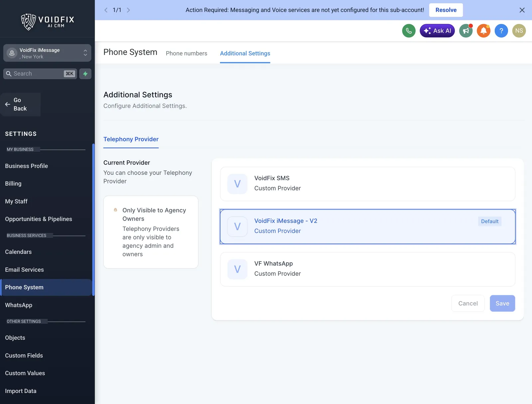Switch to the Phone numbers tab
Image resolution: width=532 pixels, height=404 pixels.
tap(187, 53)
